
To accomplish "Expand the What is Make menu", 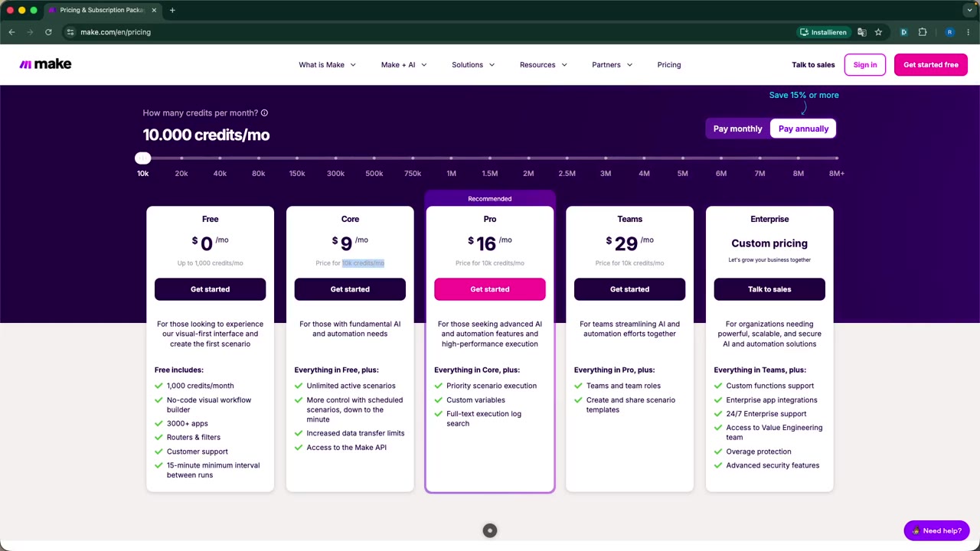I will pos(327,65).
